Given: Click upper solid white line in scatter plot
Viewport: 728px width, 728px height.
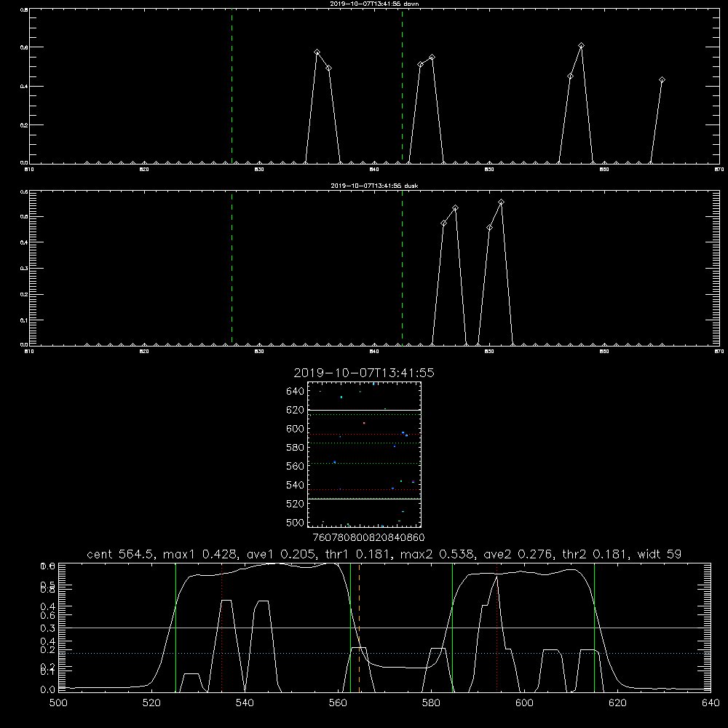Looking at the screenshot, I should pyautogui.click(x=365, y=410).
